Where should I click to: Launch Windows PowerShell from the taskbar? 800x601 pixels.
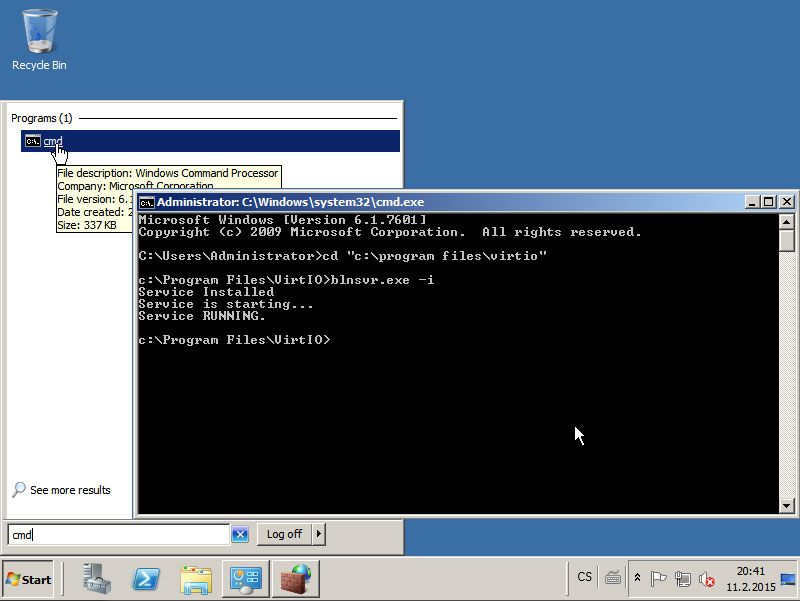(x=146, y=579)
